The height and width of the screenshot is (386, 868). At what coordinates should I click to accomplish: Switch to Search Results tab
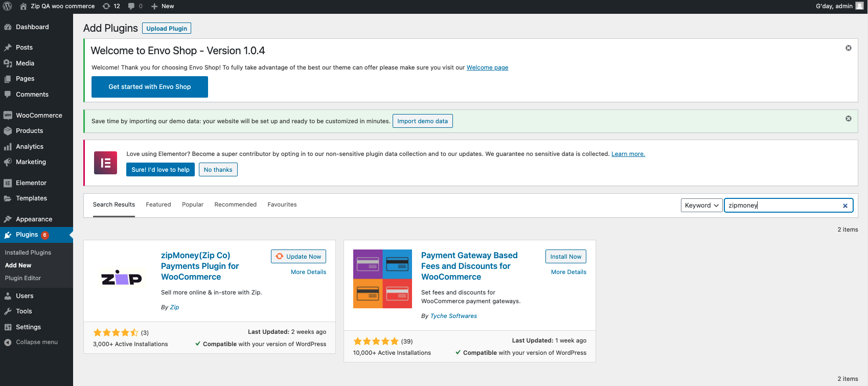coord(114,205)
